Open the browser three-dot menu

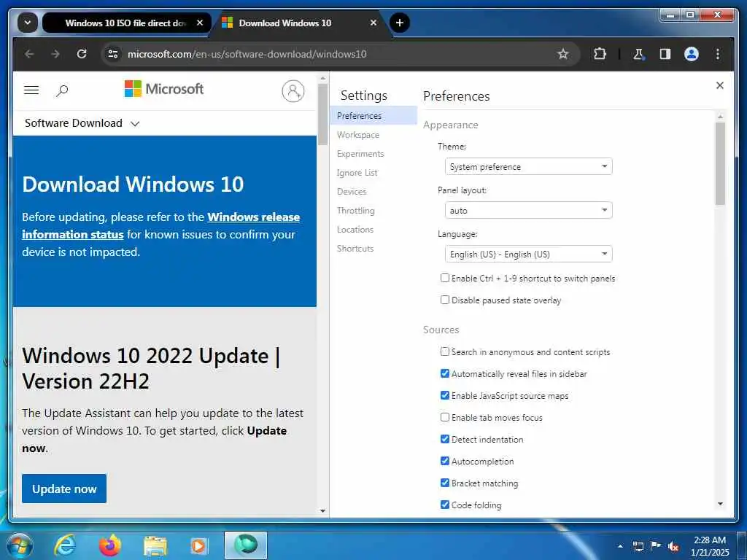[x=718, y=54]
